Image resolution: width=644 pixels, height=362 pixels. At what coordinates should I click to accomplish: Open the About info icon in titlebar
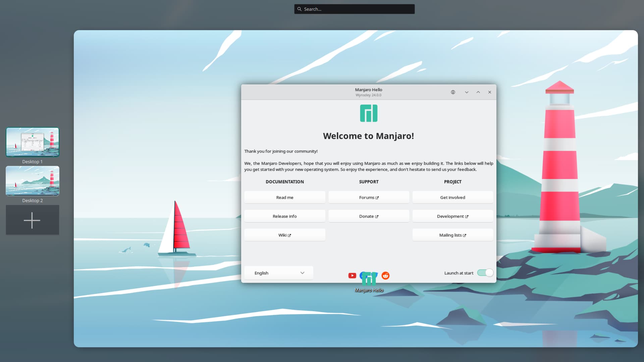tap(453, 92)
